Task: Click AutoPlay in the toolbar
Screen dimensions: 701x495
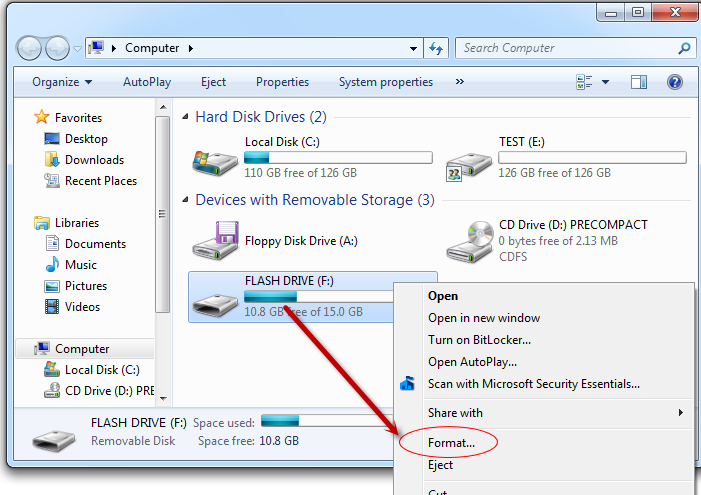Action: [147, 82]
